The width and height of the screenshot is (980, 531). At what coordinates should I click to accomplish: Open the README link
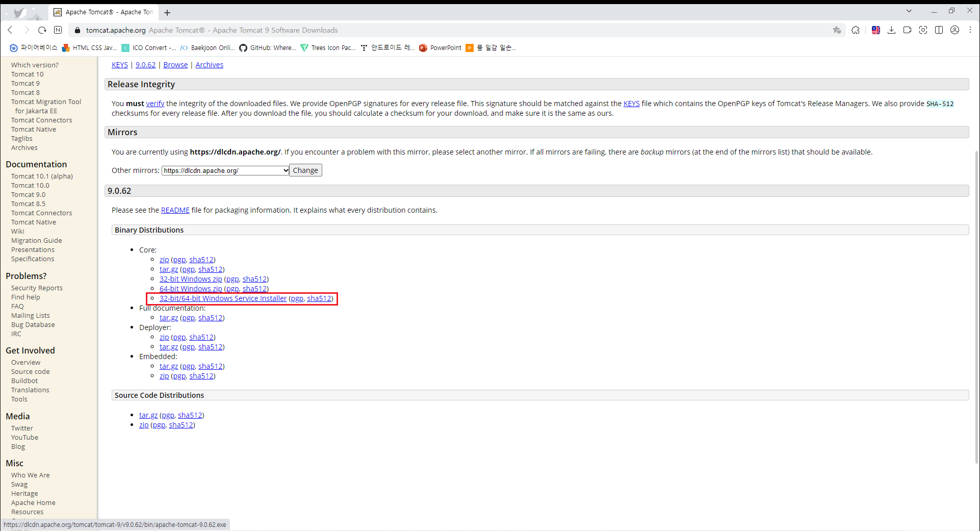(x=175, y=210)
